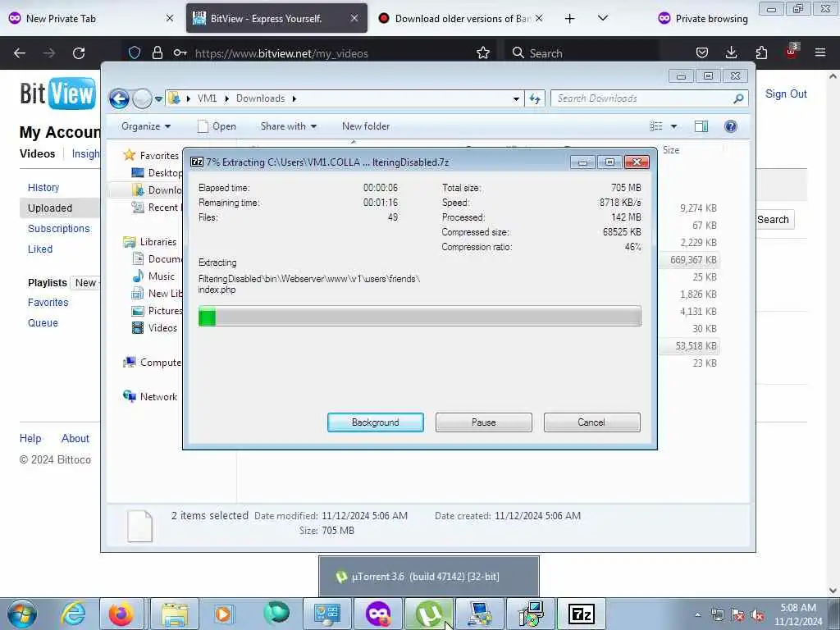Reload the BitView page
Viewport: 840px width, 630px height.
pyautogui.click(x=79, y=53)
